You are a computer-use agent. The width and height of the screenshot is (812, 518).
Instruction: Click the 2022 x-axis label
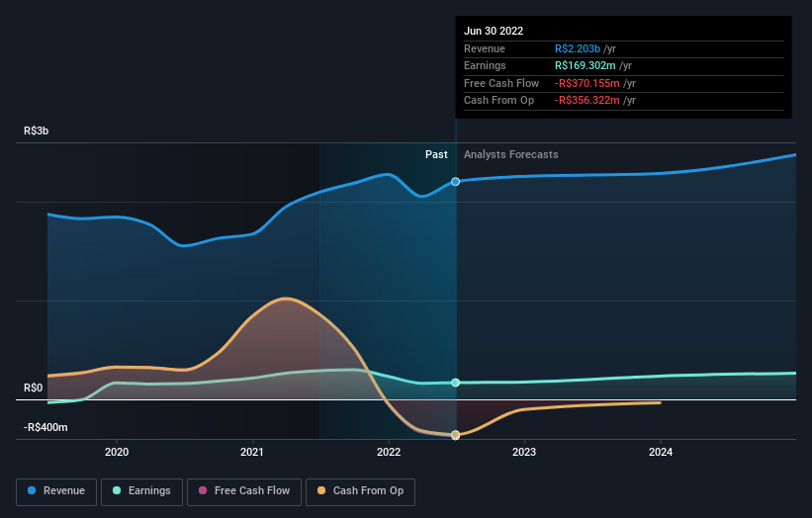389,452
